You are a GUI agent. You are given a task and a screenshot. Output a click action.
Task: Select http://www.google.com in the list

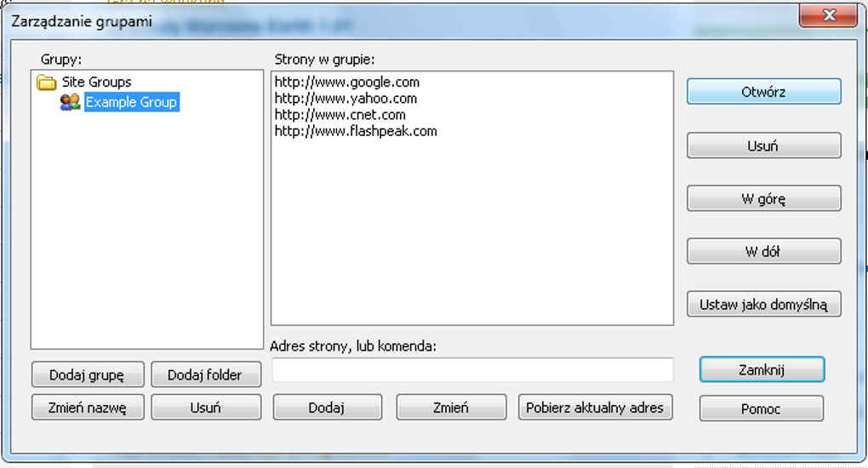point(346,82)
